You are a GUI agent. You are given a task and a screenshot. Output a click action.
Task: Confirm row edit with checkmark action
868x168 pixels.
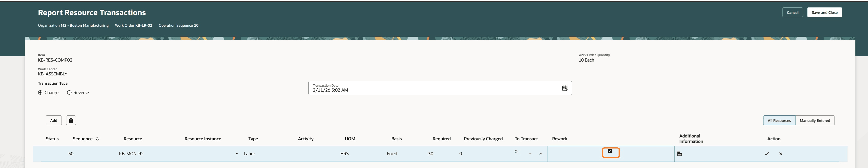coord(766,154)
